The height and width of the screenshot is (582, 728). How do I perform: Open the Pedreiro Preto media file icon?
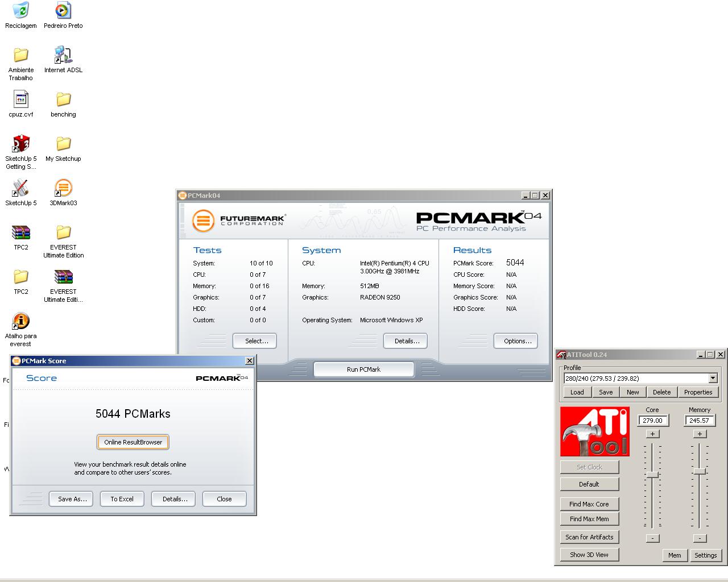pyautogui.click(x=63, y=15)
